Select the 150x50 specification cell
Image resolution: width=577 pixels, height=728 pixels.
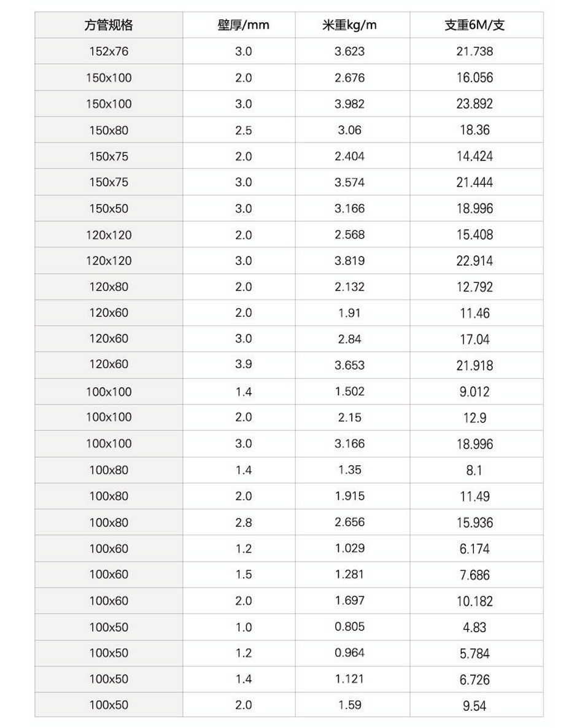(x=109, y=209)
